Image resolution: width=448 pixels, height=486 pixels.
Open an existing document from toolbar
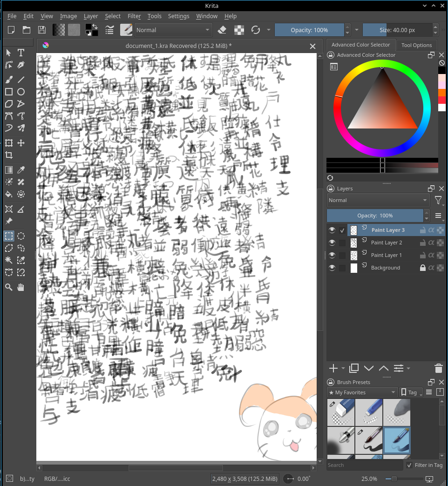27,30
